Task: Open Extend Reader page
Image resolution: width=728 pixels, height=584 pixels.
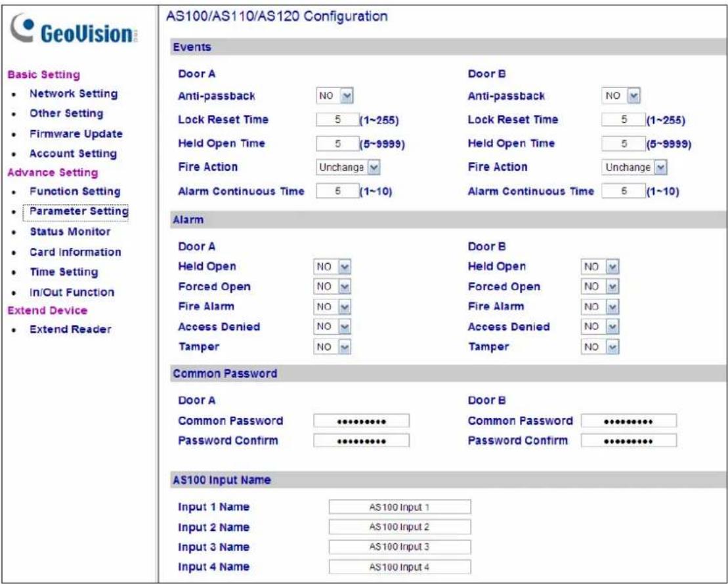Action: (70, 329)
